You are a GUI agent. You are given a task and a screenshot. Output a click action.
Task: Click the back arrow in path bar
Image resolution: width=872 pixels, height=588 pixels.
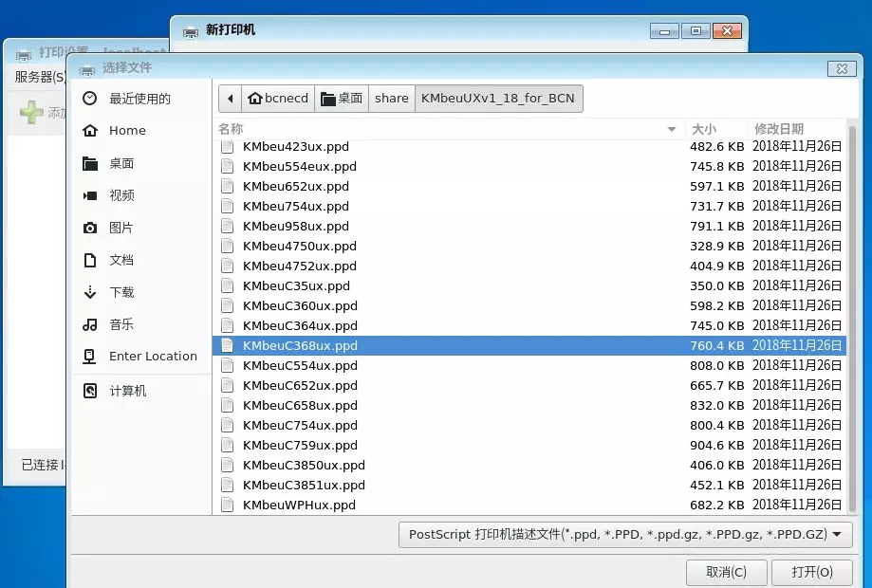[x=231, y=99]
